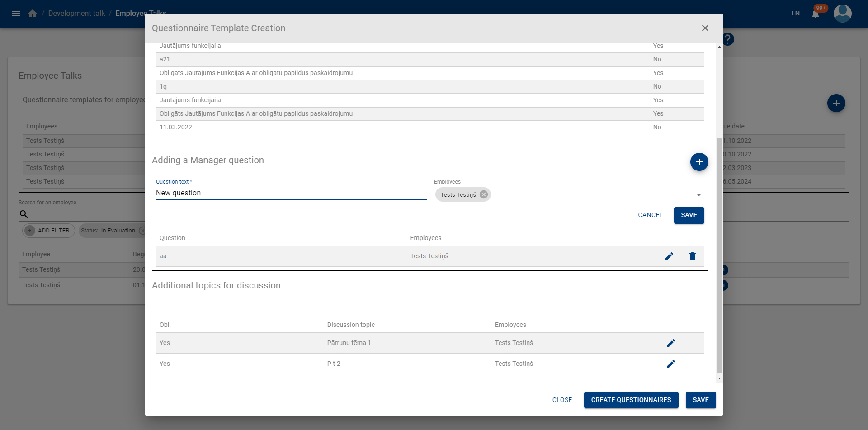
Task: Click the dialog vertical scrollbar thumb
Action: coord(719,255)
